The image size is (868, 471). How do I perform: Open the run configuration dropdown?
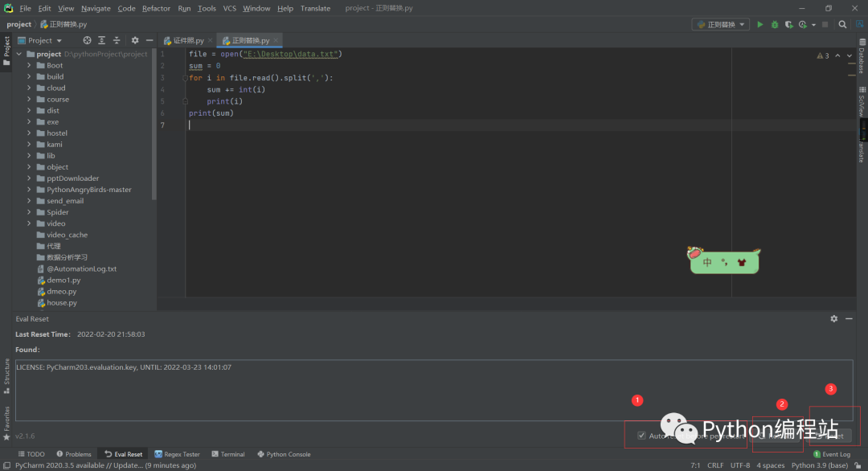click(x=720, y=25)
